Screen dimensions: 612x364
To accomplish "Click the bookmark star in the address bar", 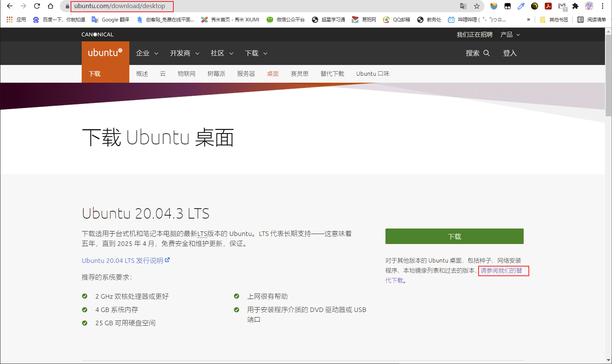I will click(x=477, y=6).
